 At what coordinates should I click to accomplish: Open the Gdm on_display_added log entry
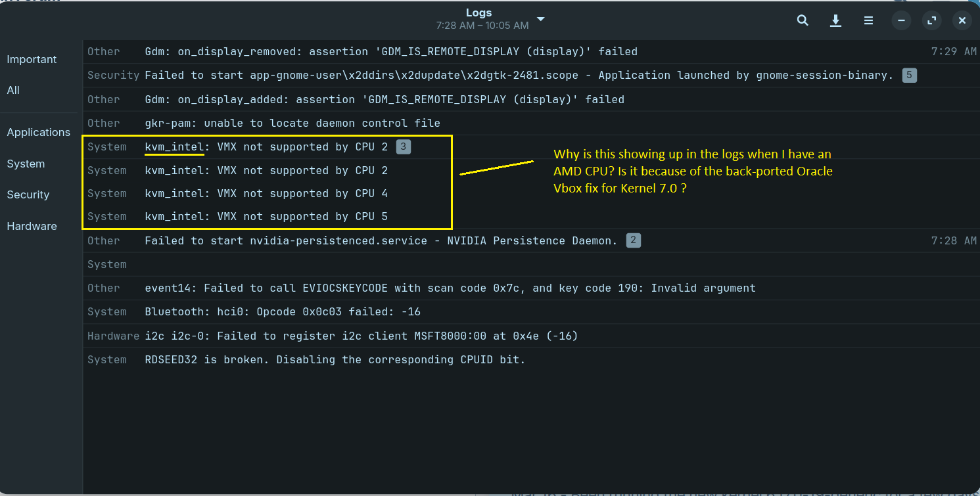point(531,99)
